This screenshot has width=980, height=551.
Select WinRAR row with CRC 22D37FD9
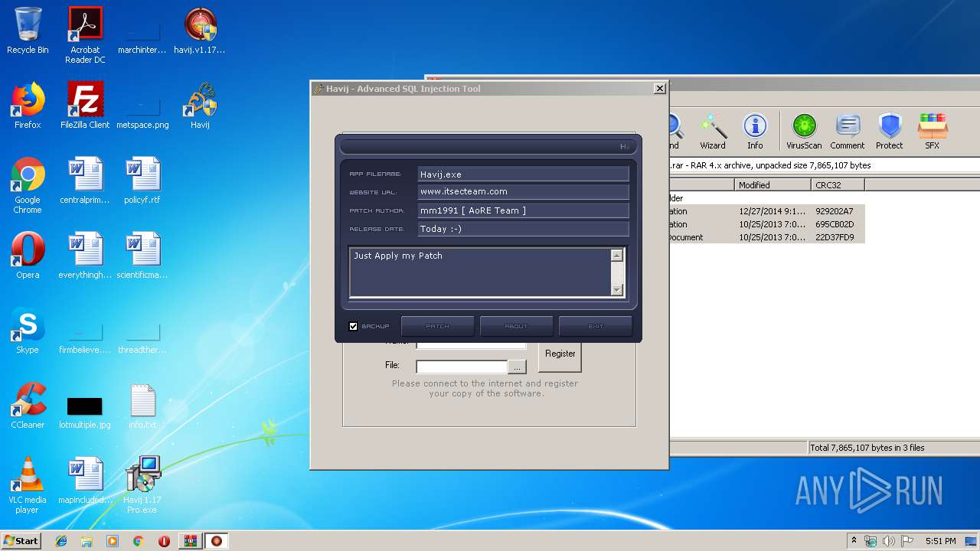pyautogui.click(x=767, y=237)
